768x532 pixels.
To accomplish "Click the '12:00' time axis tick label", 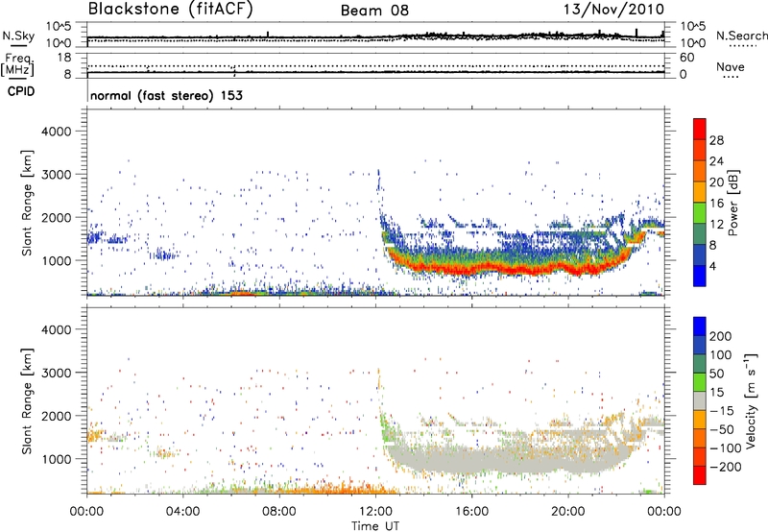I will [375, 512].
